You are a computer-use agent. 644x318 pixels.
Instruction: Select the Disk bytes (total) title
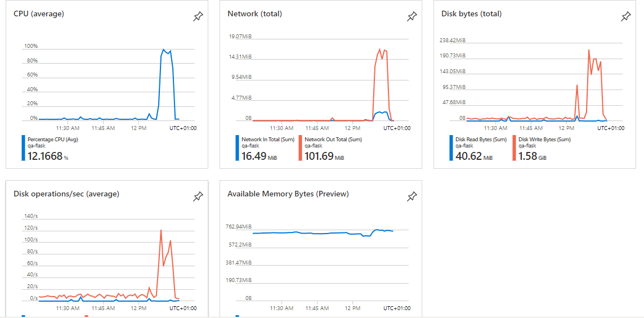click(471, 14)
